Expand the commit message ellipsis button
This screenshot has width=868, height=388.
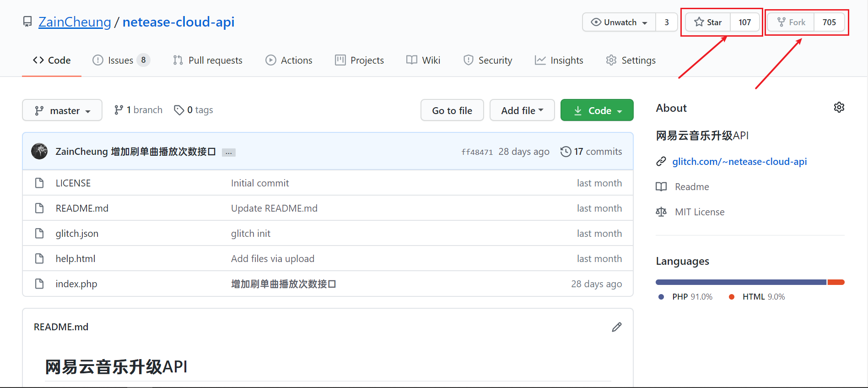[228, 153]
